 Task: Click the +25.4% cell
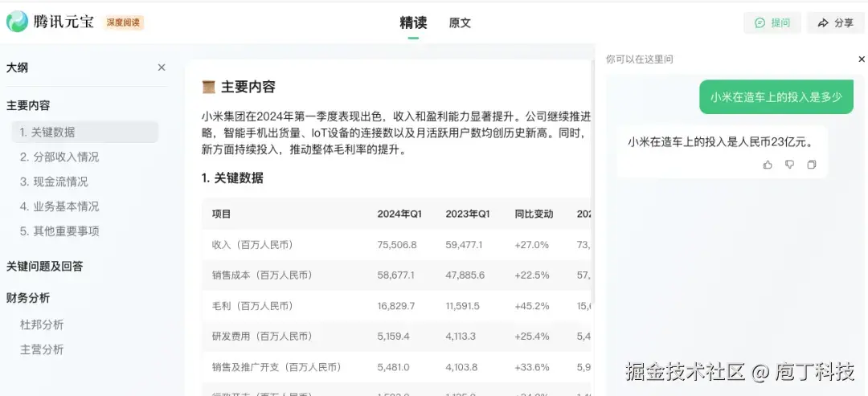(532, 337)
